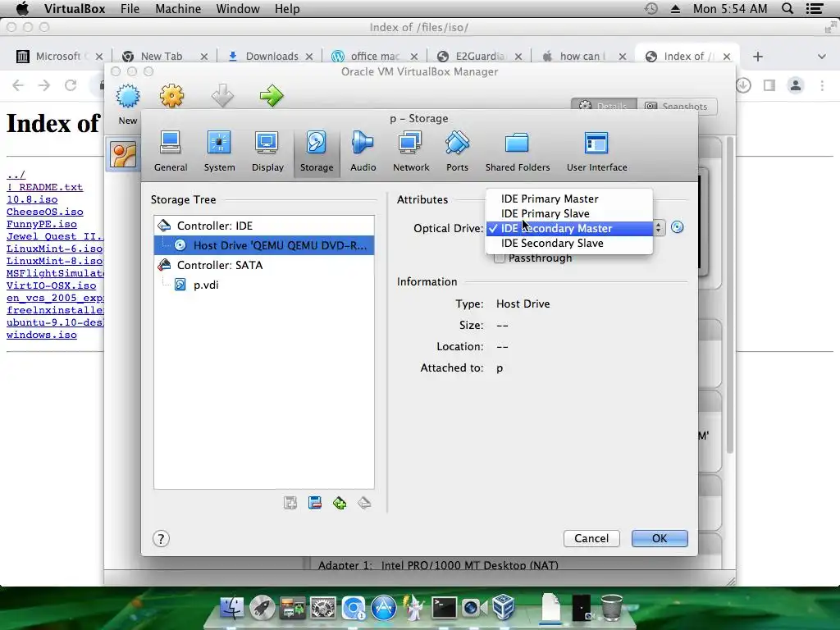
Task: Click the Cancel button
Action: [591, 538]
